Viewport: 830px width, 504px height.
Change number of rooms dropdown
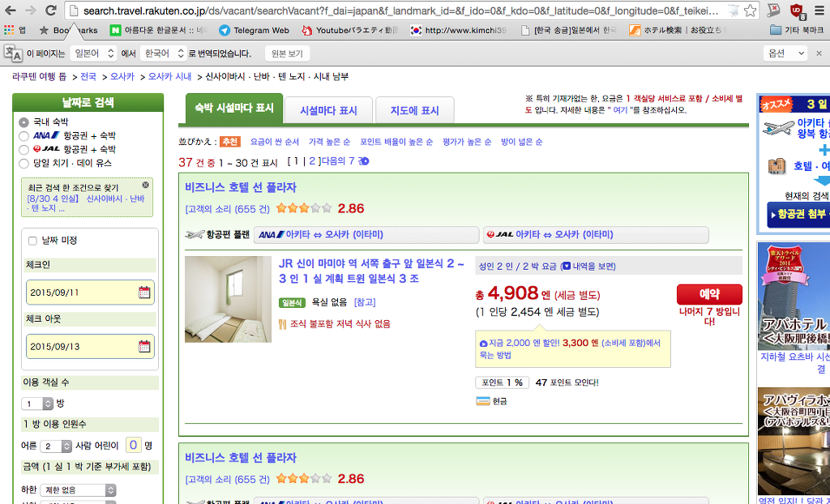click(37, 404)
